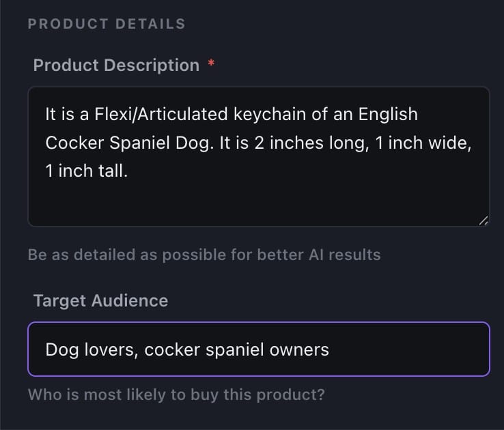Place cursor on the word "keychain"
The image size is (504, 430).
pos(272,114)
